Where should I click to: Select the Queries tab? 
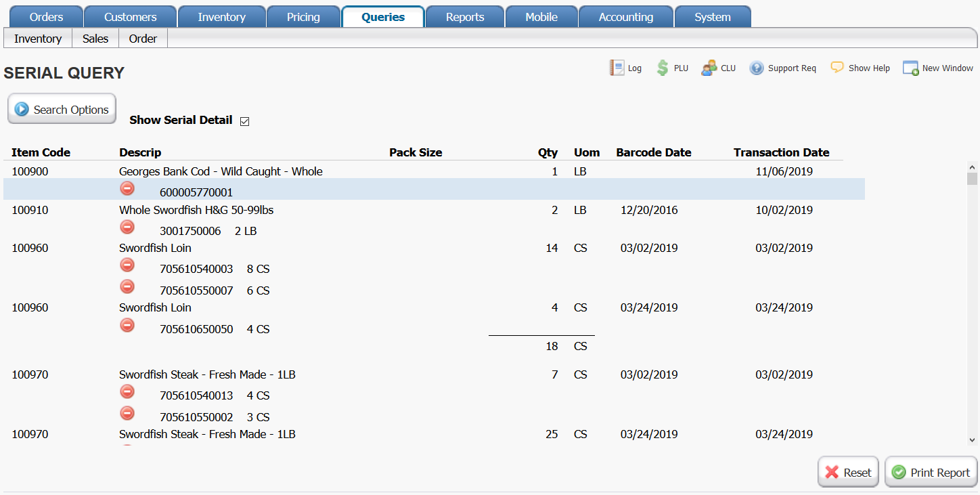383,17
